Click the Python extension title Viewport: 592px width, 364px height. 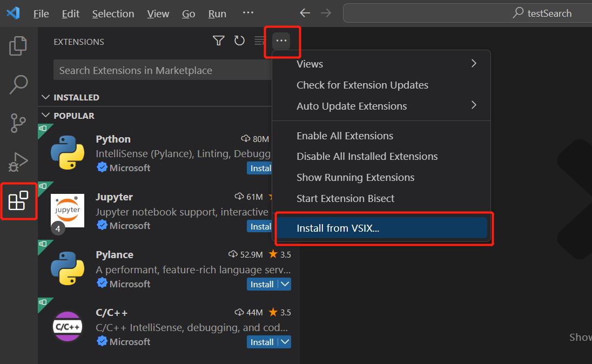pyautogui.click(x=113, y=139)
